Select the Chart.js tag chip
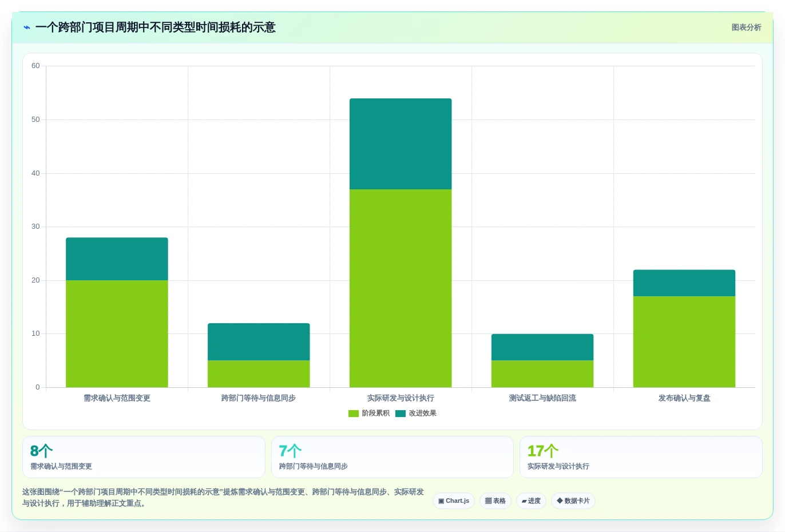The image size is (785, 532). pyautogui.click(x=454, y=501)
